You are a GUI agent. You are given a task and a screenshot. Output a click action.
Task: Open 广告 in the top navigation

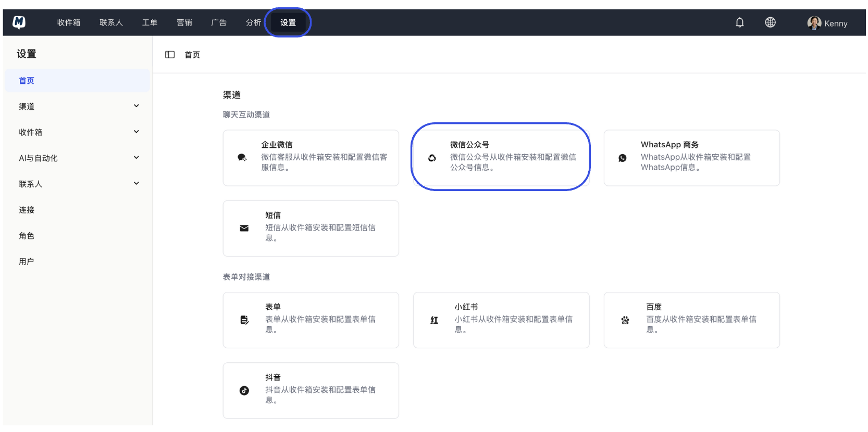click(219, 22)
